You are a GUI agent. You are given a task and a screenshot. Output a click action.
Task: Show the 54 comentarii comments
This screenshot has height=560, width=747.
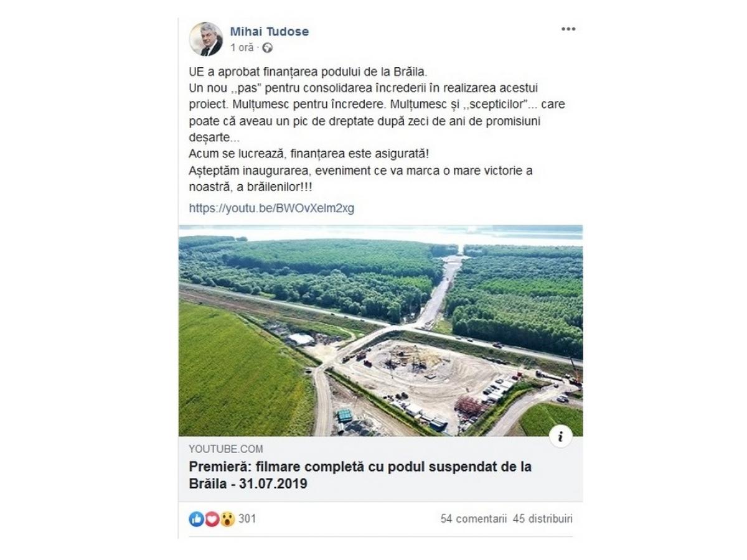474,518
